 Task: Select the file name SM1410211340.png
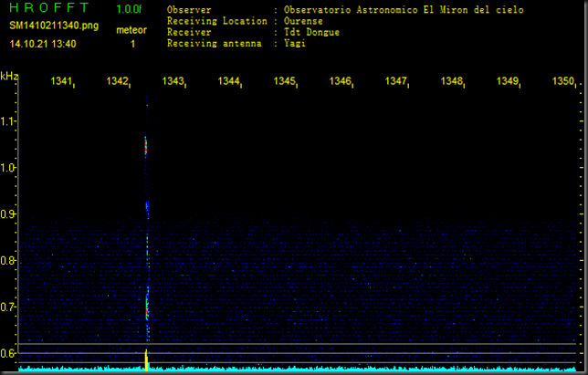coord(54,26)
